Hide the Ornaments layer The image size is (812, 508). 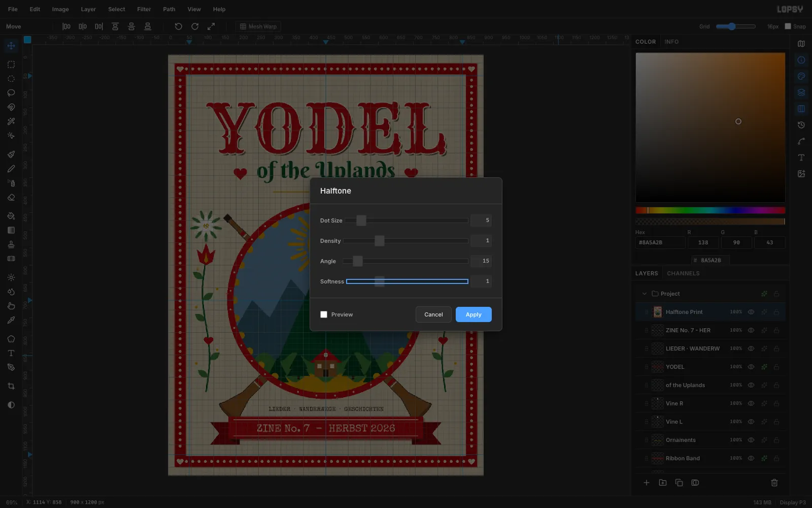click(x=751, y=440)
